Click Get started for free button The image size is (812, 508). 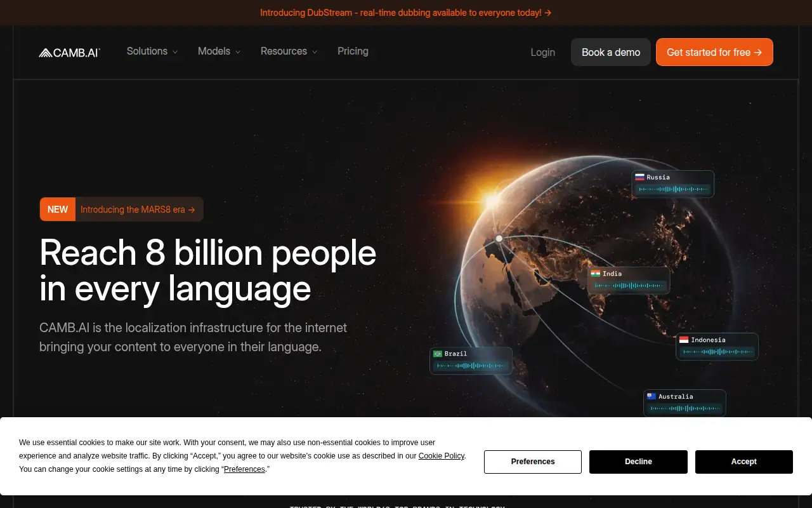tap(714, 52)
